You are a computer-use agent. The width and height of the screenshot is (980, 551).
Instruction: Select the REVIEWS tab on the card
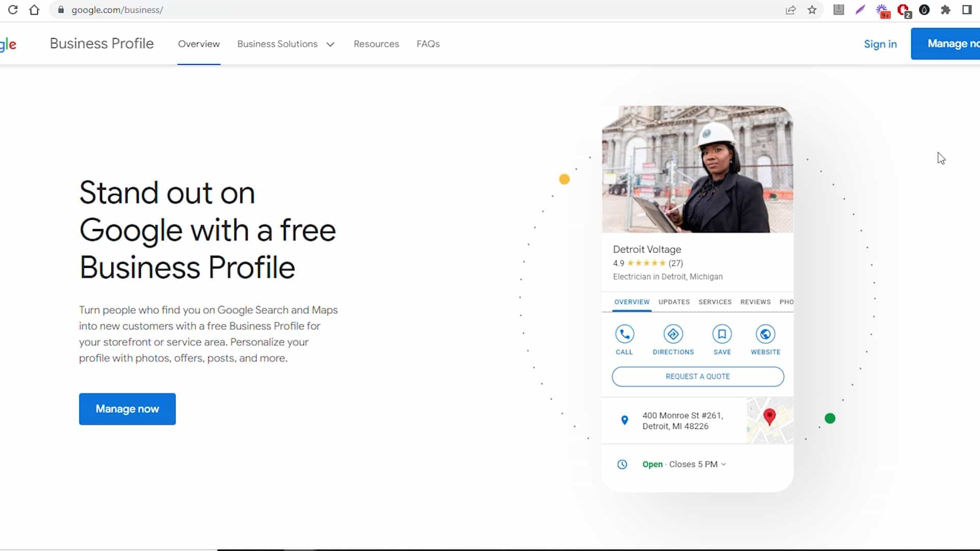click(x=755, y=302)
